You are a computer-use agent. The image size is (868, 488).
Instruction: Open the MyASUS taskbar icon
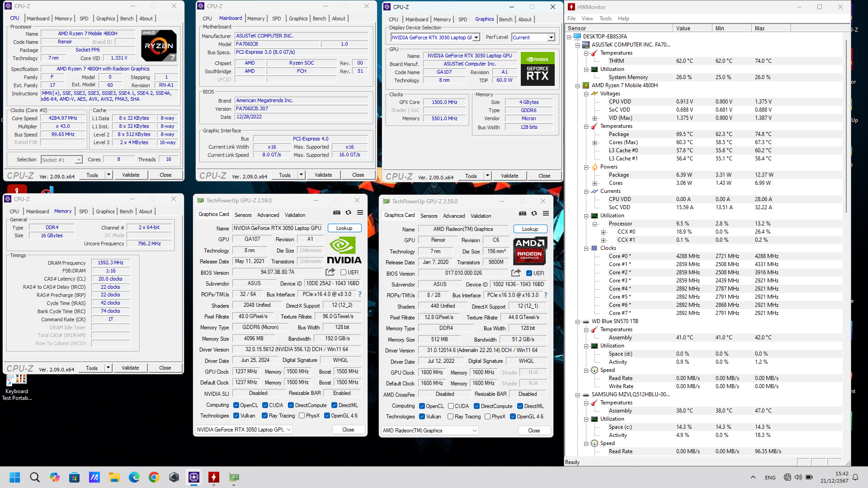point(94,477)
